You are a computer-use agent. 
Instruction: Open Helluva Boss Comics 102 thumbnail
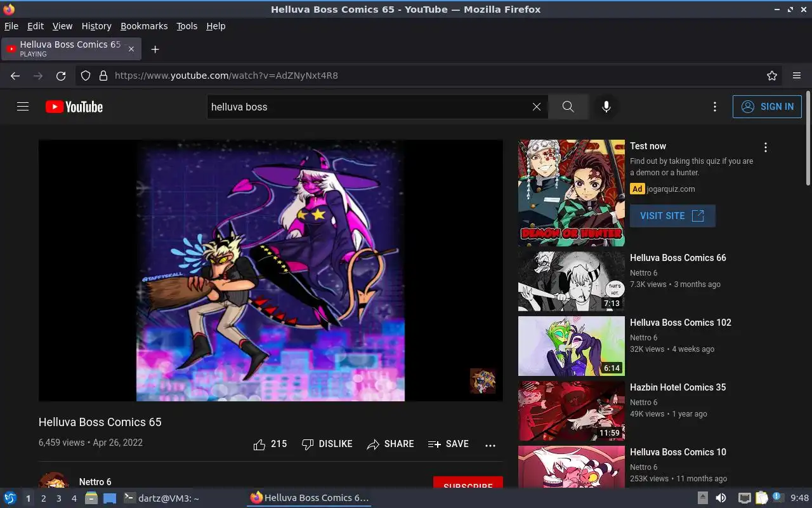coord(572,346)
